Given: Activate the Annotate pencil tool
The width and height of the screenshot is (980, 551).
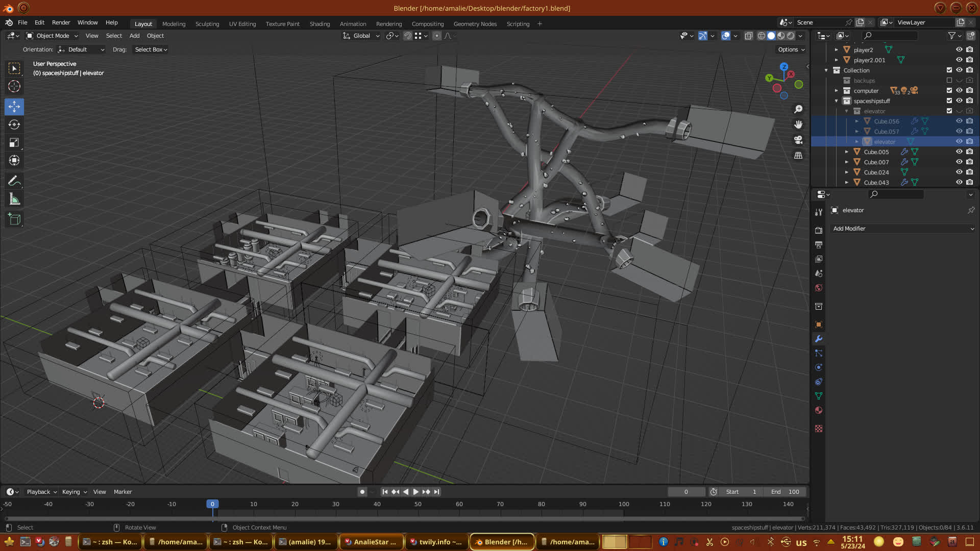Looking at the screenshot, I should click(x=14, y=181).
